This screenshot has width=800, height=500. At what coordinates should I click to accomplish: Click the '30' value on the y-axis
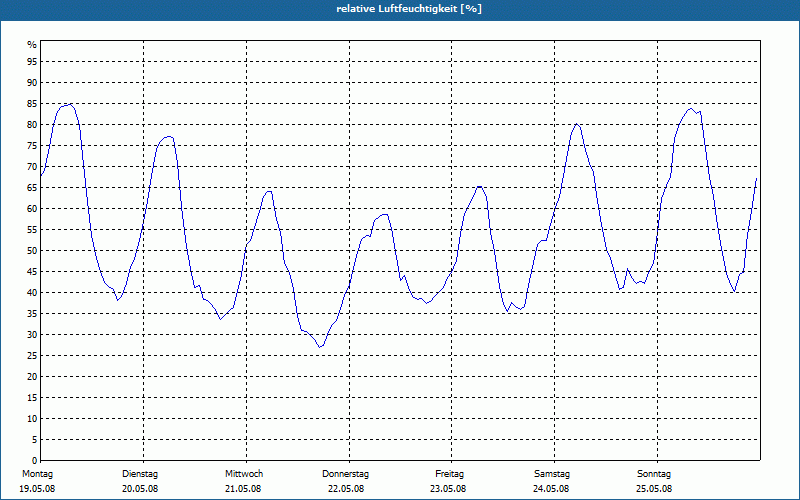click(32, 335)
